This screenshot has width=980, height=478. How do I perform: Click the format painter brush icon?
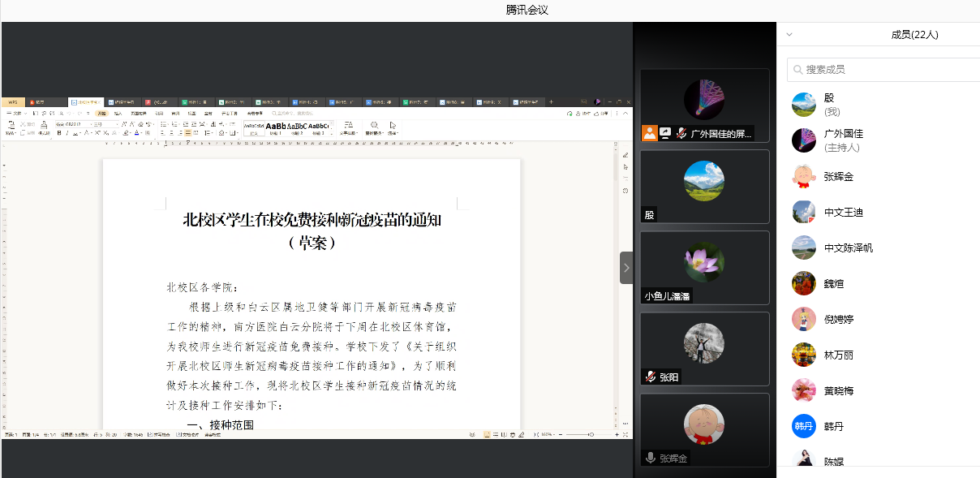point(44,126)
